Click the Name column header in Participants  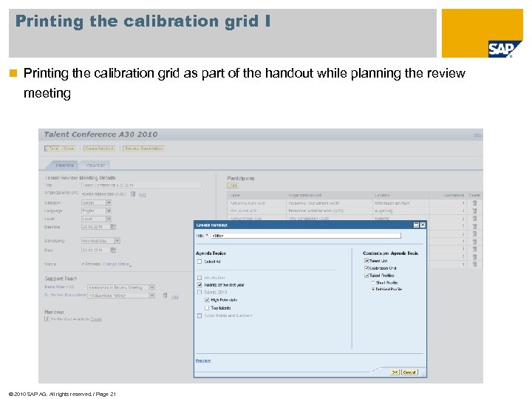point(257,195)
